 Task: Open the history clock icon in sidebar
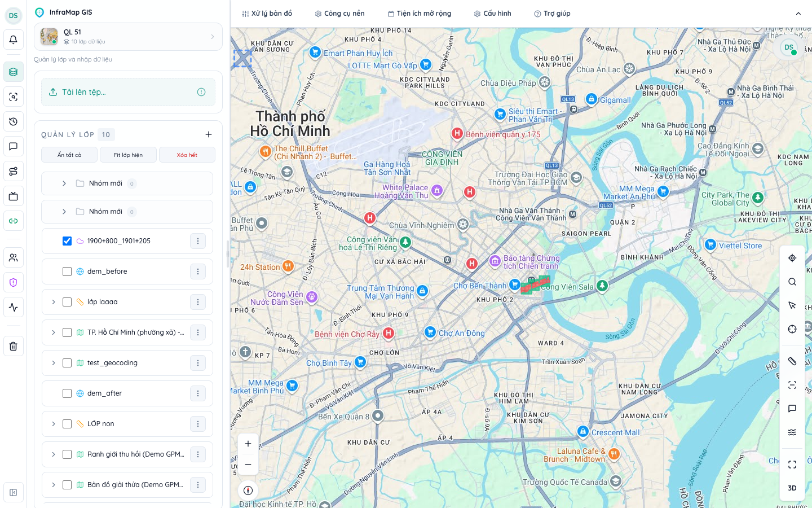(x=14, y=122)
